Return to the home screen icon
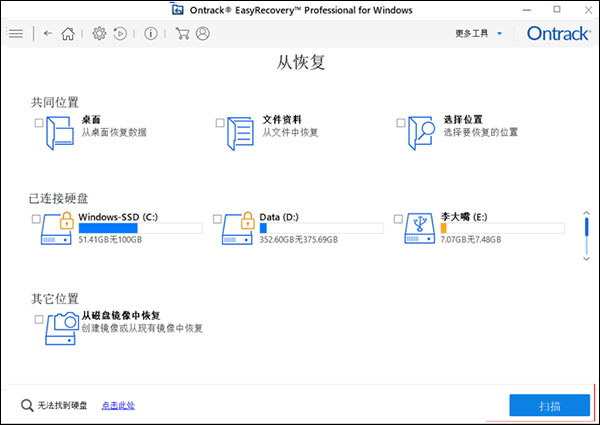600x425 pixels. [x=68, y=34]
